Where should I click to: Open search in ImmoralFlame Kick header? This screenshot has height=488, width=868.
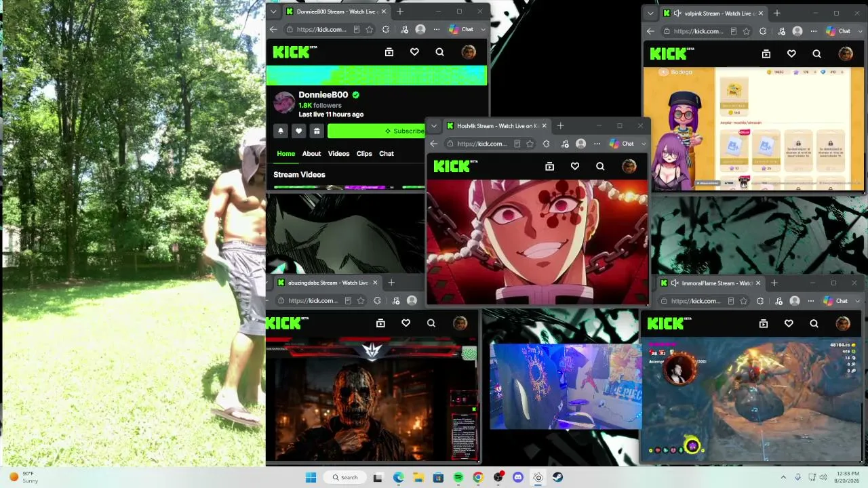coord(814,324)
